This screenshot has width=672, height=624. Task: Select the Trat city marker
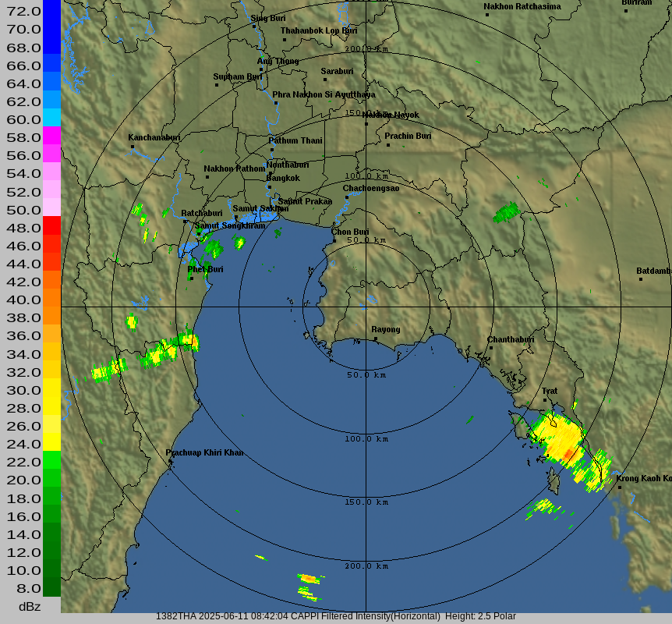(x=545, y=400)
